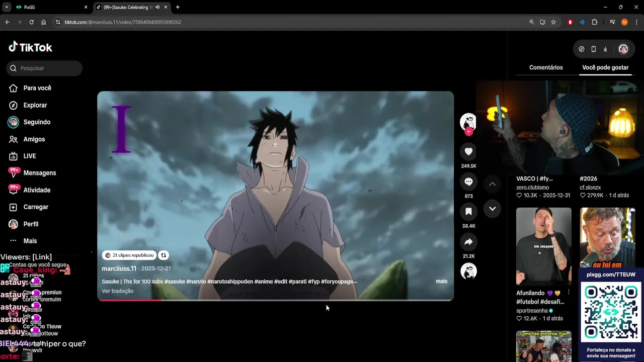Click the download app icon in the top pill
The image size is (644, 362).
pos(605,49)
